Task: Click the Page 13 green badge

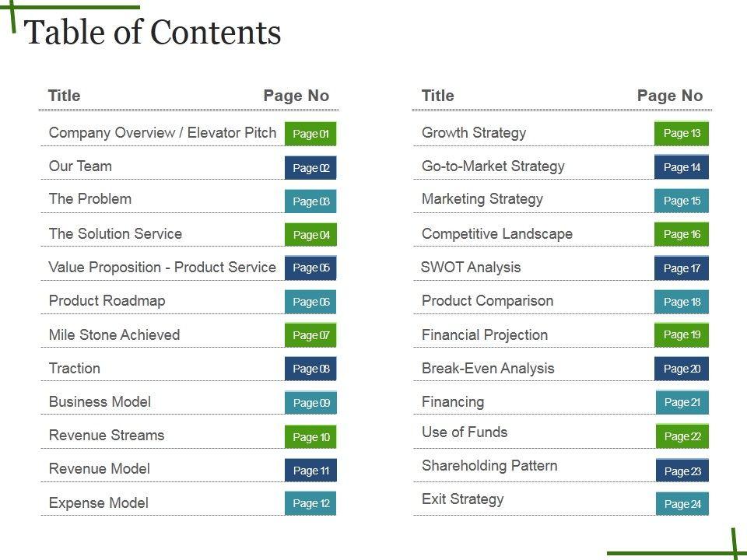Action: [682, 133]
